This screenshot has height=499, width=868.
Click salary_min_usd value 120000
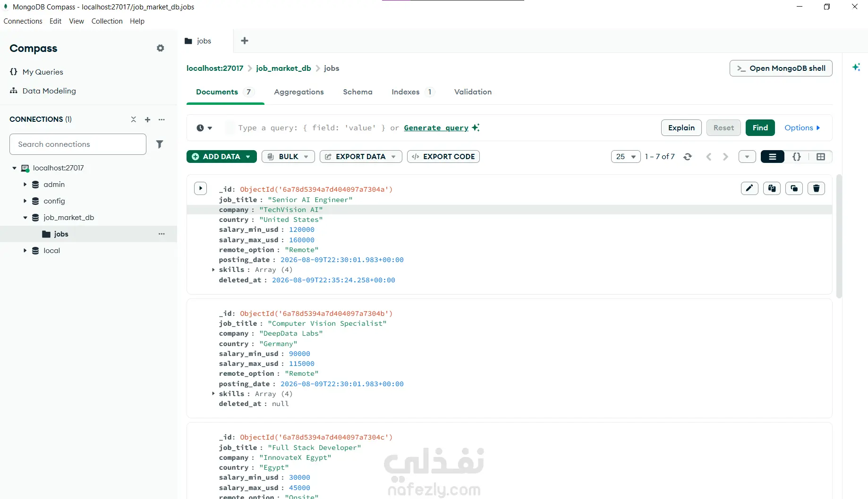[x=301, y=230]
